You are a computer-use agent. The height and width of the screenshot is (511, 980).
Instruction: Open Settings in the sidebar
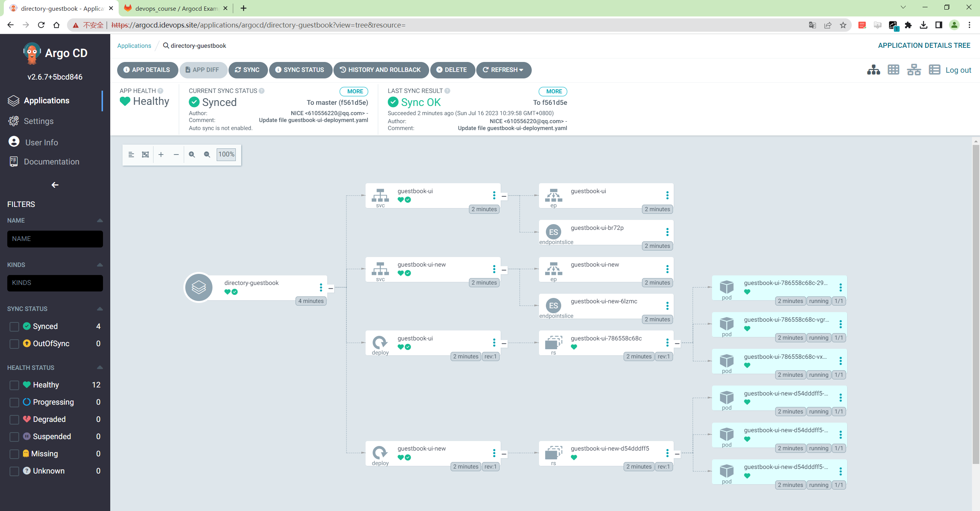(38, 121)
